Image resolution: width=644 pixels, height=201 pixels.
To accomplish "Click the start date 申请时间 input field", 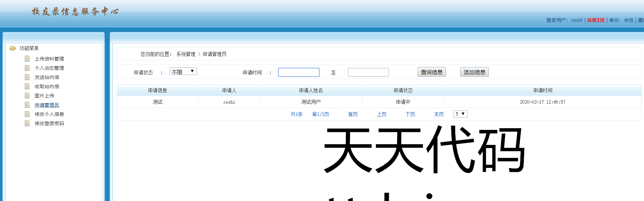I will tap(298, 72).
